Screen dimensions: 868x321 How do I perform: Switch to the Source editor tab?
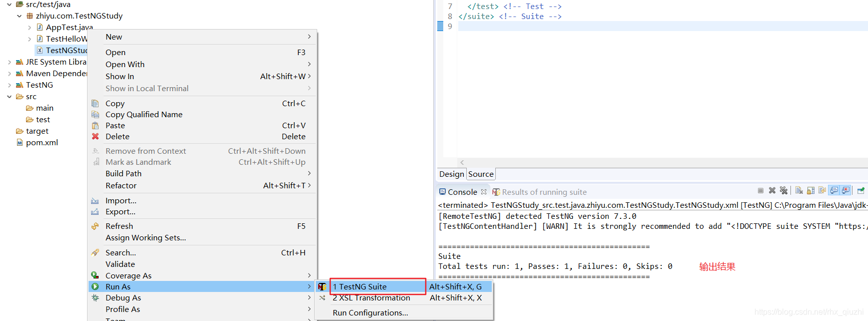pyautogui.click(x=481, y=174)
